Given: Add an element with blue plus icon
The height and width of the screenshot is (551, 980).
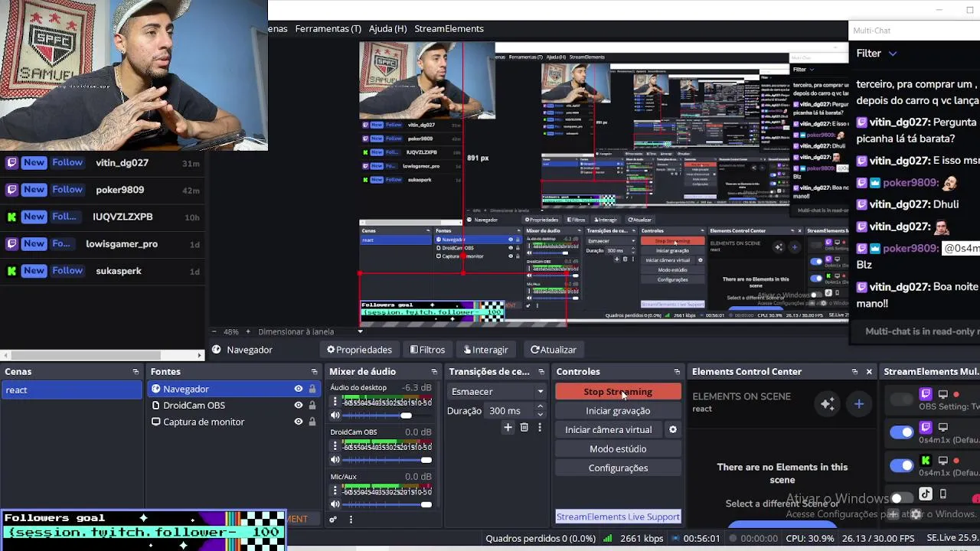Looking at the screenshot, I should (x=859, y=404).
